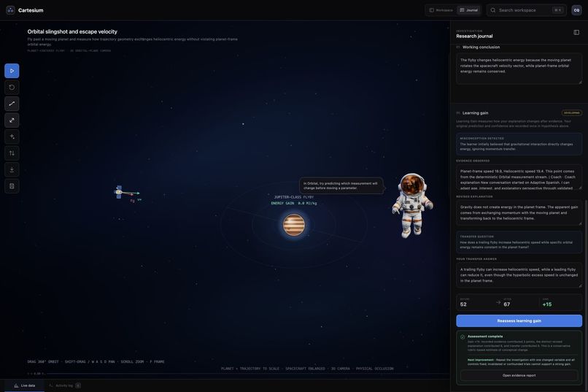Click the spacecraft in the viewport
The width and height of the screenshot is (588, 392).
tap(119, 192)
